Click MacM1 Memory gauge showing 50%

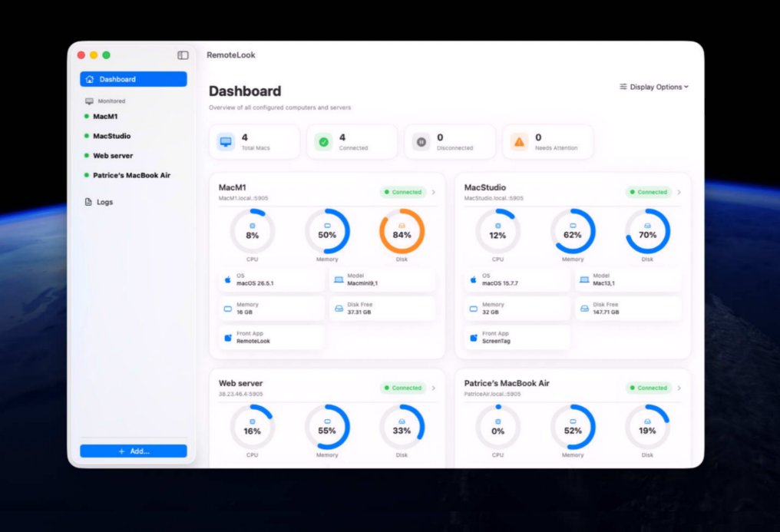tap(327, 232)
